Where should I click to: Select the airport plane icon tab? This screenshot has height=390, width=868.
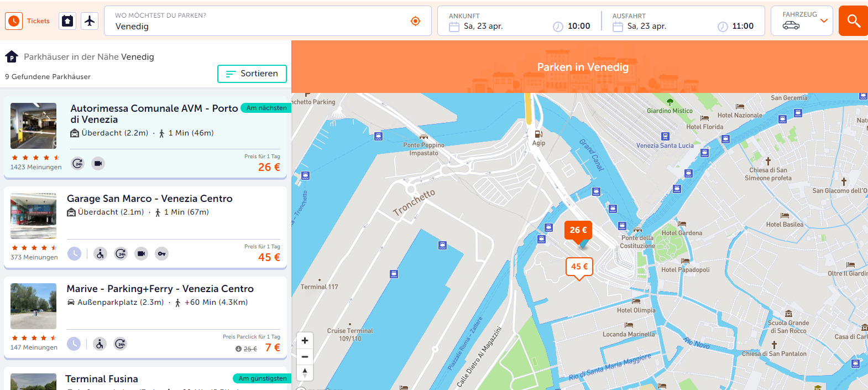coord(90,21)
